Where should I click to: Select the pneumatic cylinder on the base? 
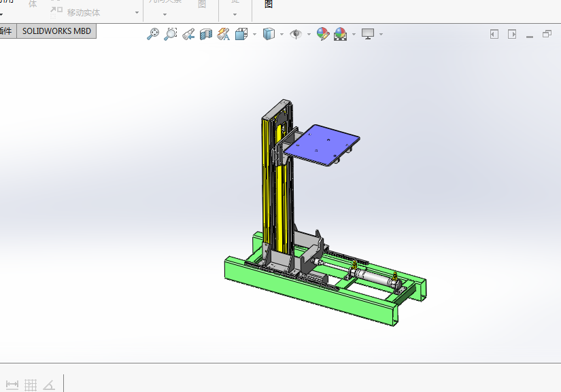coord(374,278)
